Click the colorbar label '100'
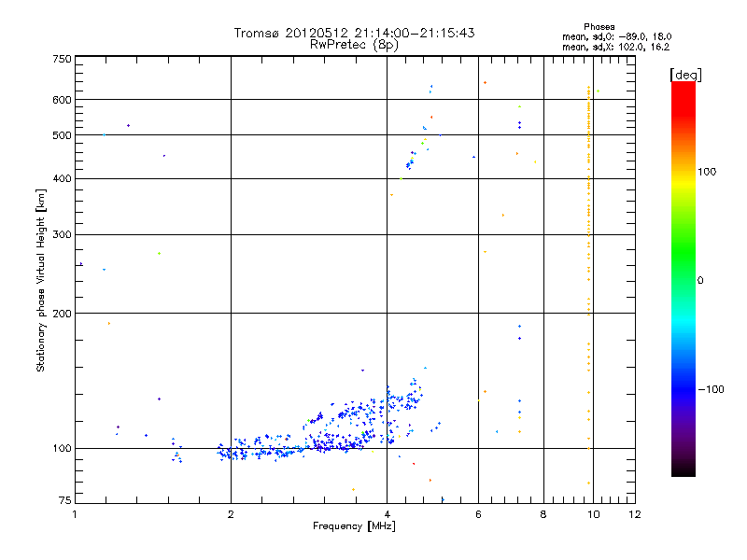The height and width of the screenshot is (560, 747). click(707, 172)
